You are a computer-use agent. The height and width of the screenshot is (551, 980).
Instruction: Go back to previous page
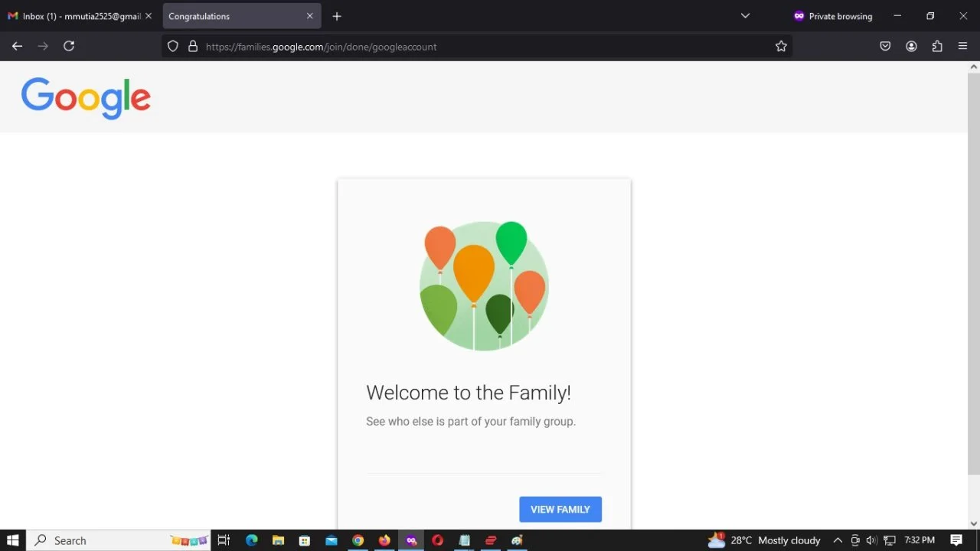coord(17,46)
